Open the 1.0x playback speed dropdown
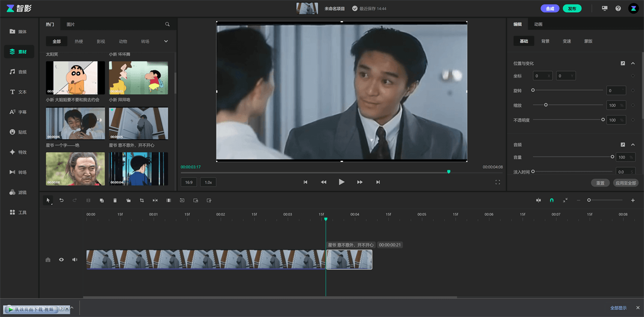Screen dimensions: 644x317 208,182
